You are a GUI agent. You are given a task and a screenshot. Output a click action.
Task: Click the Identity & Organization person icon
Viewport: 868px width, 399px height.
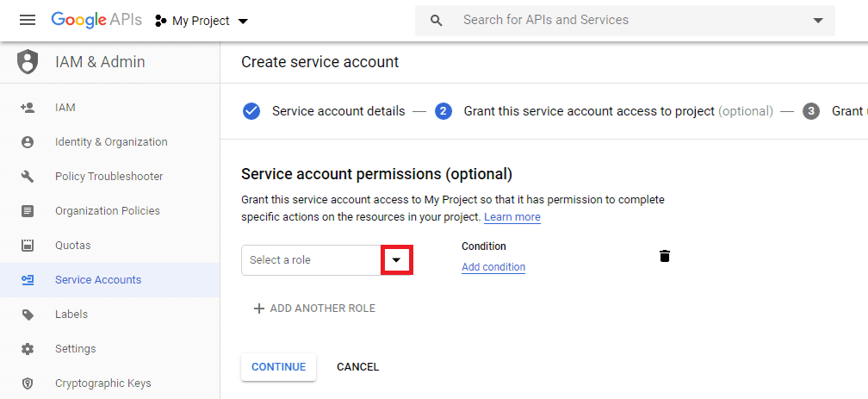(28, 142)
